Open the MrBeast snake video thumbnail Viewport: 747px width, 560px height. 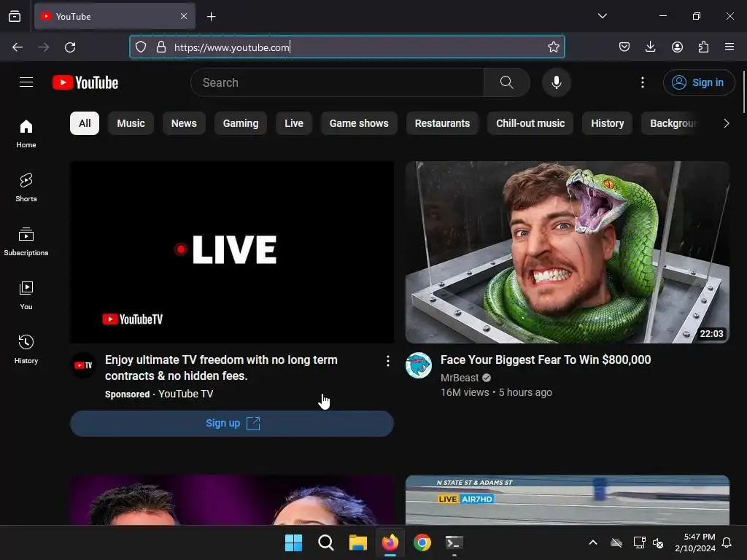567,252
